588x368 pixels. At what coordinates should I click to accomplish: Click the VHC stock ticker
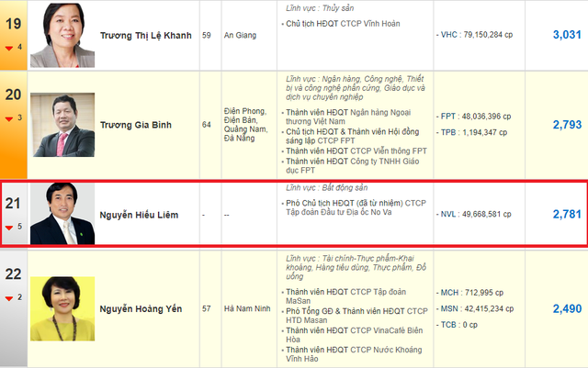click(x=449, y=35)
